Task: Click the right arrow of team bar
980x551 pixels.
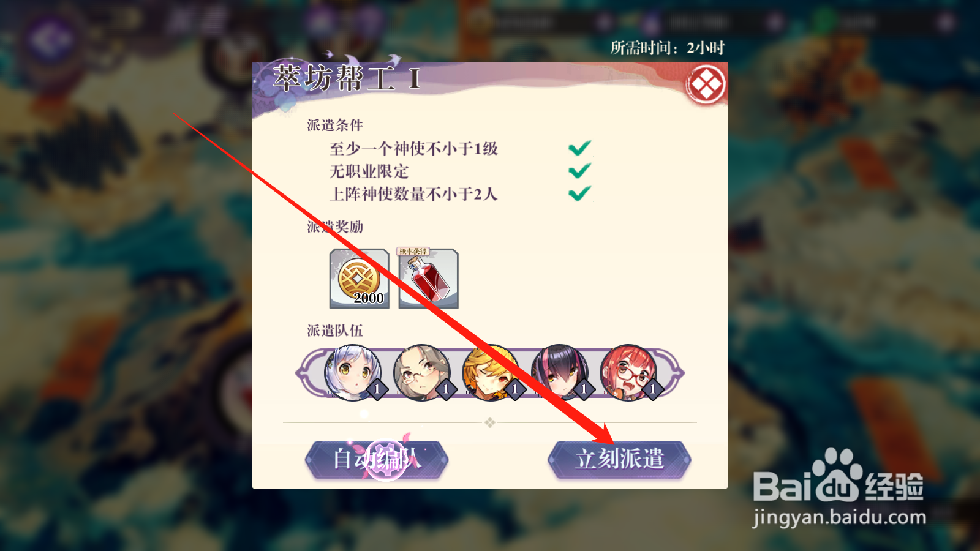Action: [x=674, y=372]
